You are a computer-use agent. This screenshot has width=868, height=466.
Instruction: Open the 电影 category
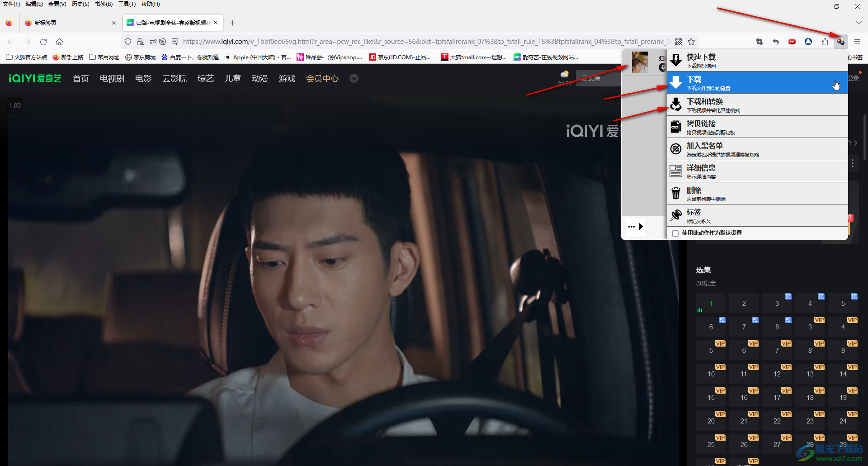(143, 78)
